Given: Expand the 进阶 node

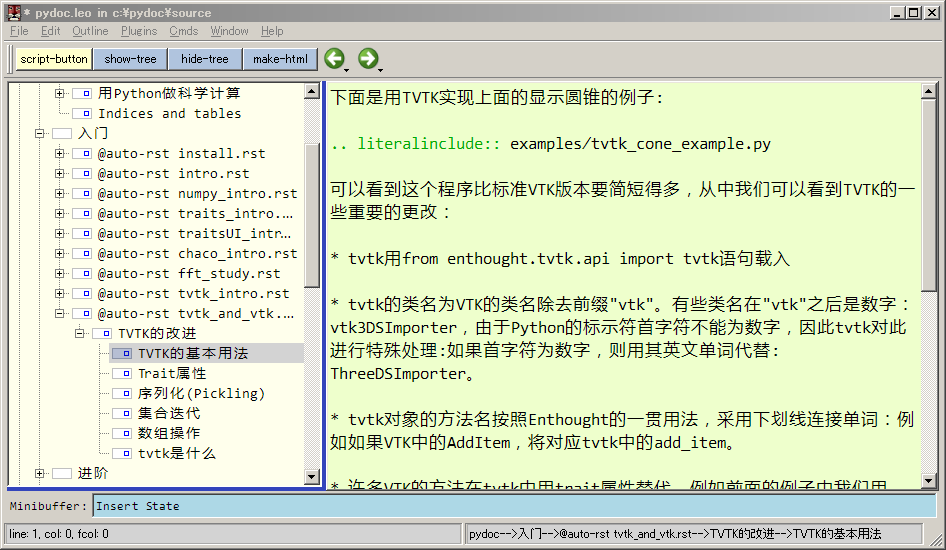Looking at the screenshot, I should tap(39, 473).
